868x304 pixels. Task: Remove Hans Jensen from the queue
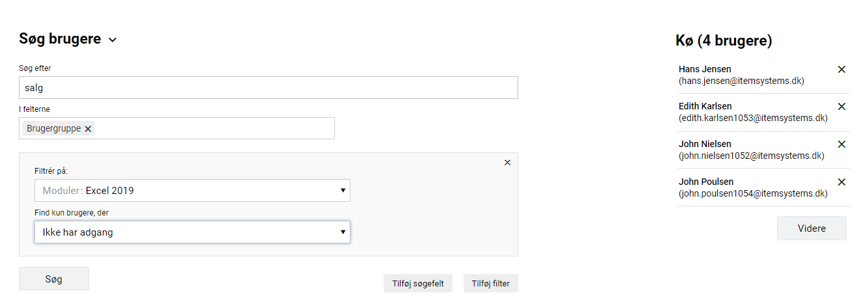(841, 69)
